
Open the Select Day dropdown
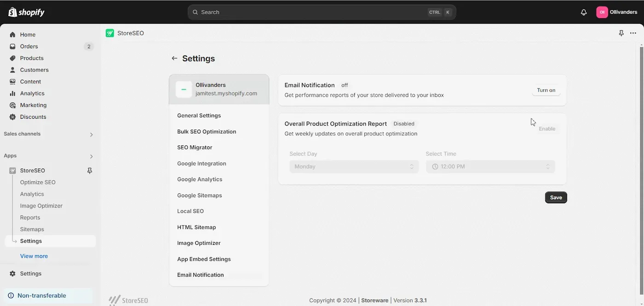point(354,167)
